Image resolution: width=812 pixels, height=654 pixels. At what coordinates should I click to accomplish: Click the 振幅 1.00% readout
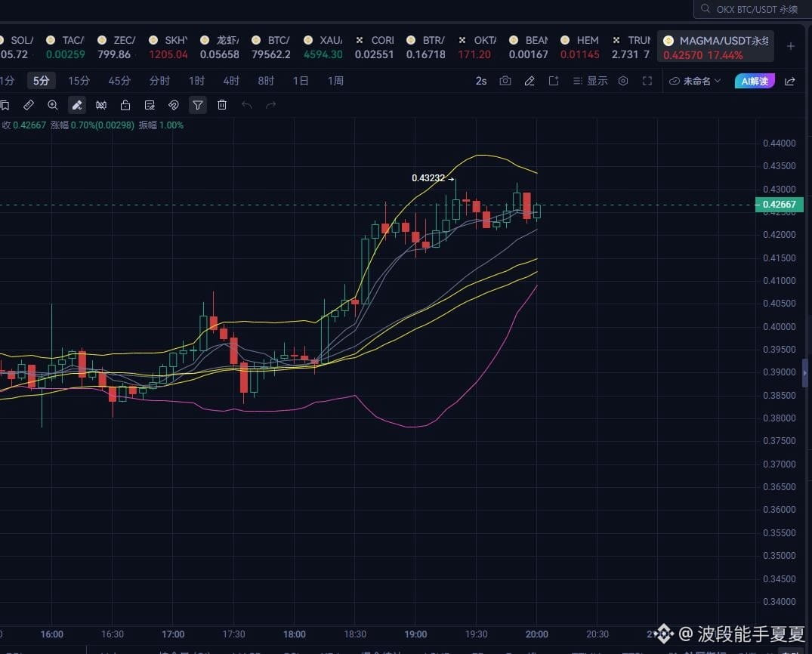pyautogui.click(x=161, y=125)
